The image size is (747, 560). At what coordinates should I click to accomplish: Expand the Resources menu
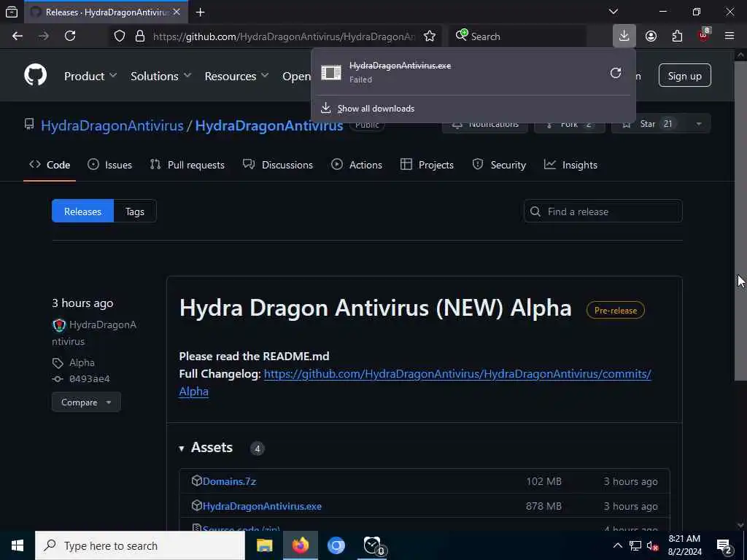pos(236,76)
